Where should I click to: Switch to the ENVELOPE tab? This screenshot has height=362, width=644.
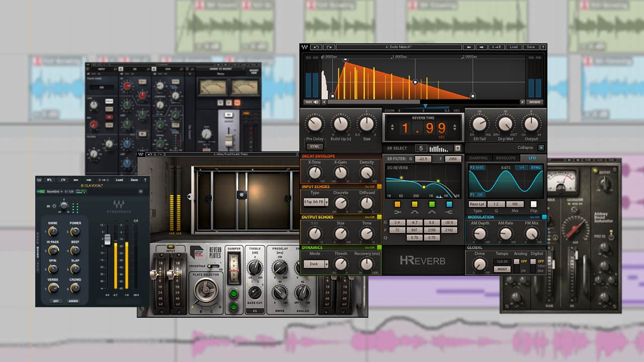point(506,158)
